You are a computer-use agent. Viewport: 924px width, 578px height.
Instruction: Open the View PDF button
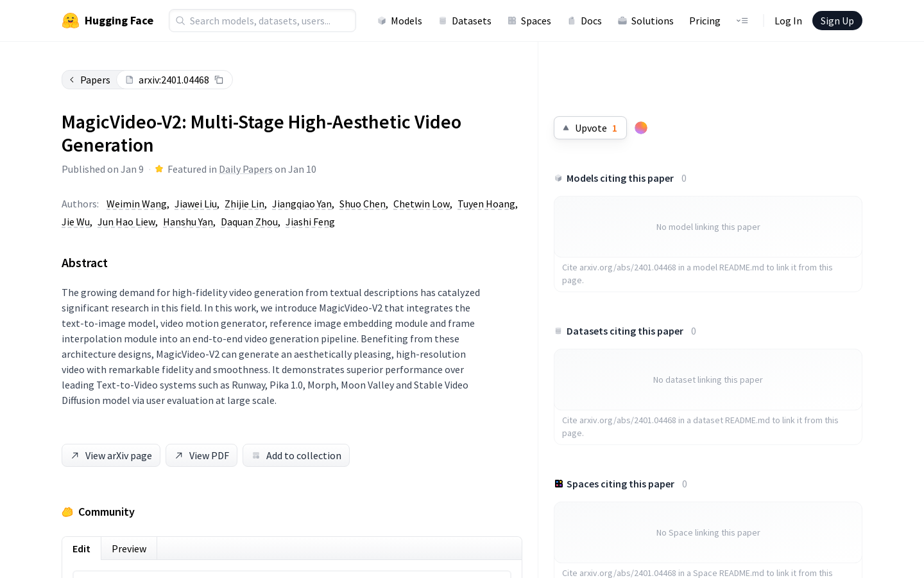click(201, 455)
